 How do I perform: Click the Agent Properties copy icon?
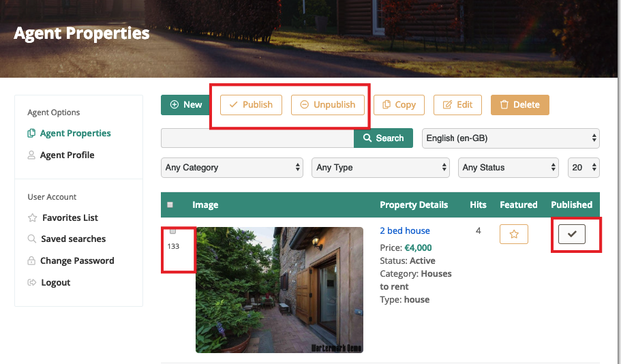click(31, 134)
